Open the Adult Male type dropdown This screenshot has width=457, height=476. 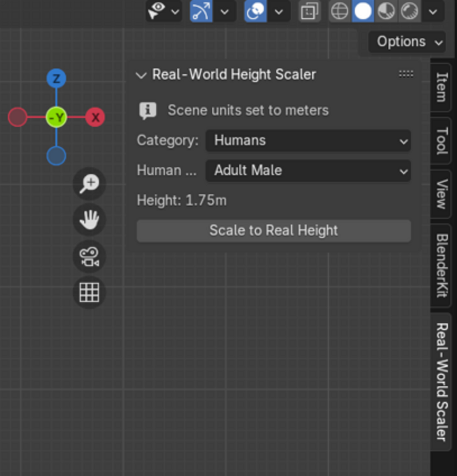(308, 170)
